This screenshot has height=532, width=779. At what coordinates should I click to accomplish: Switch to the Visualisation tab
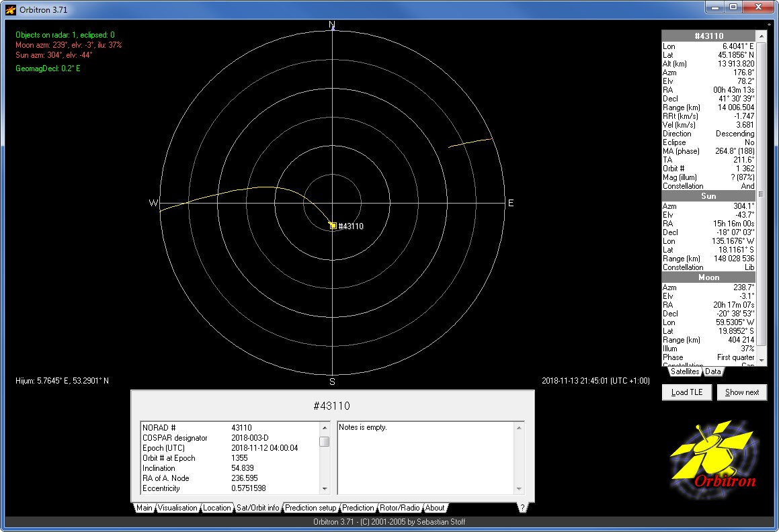(177, 508)
